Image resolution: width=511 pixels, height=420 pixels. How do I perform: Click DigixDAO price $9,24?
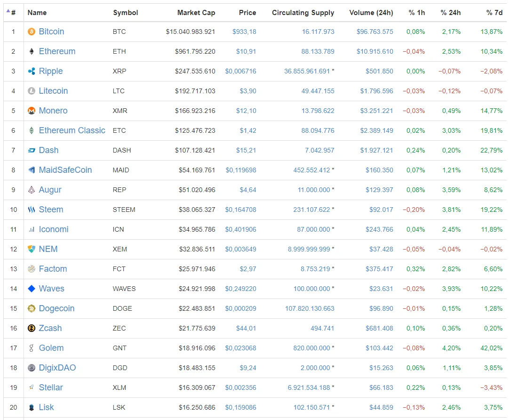pos(248,368)
